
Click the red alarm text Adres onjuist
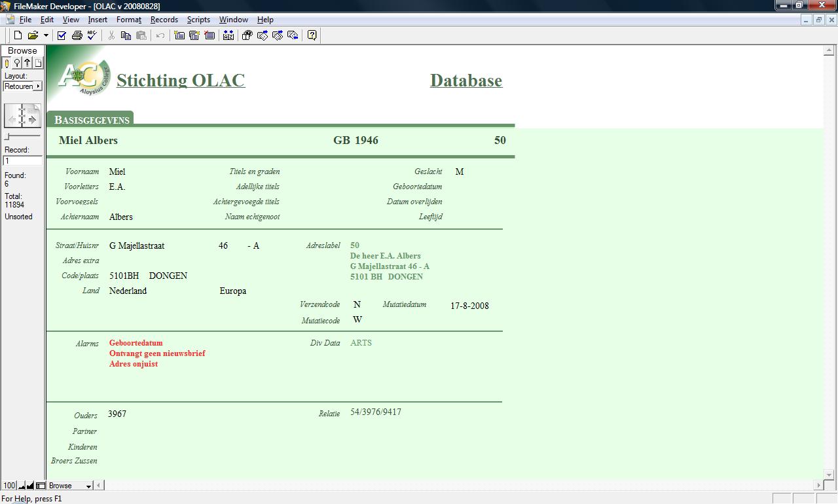click(134, 364)
